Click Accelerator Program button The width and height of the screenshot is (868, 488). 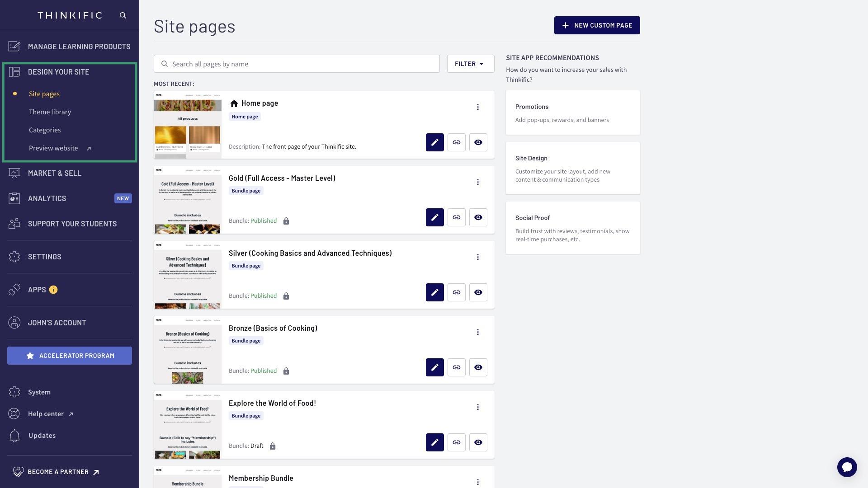[69, 355]
